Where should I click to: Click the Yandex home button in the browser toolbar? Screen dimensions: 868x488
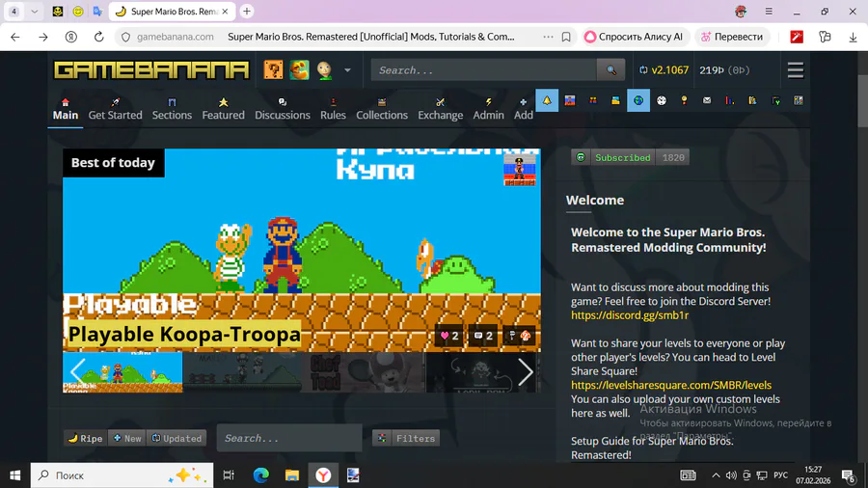point(70,37)
